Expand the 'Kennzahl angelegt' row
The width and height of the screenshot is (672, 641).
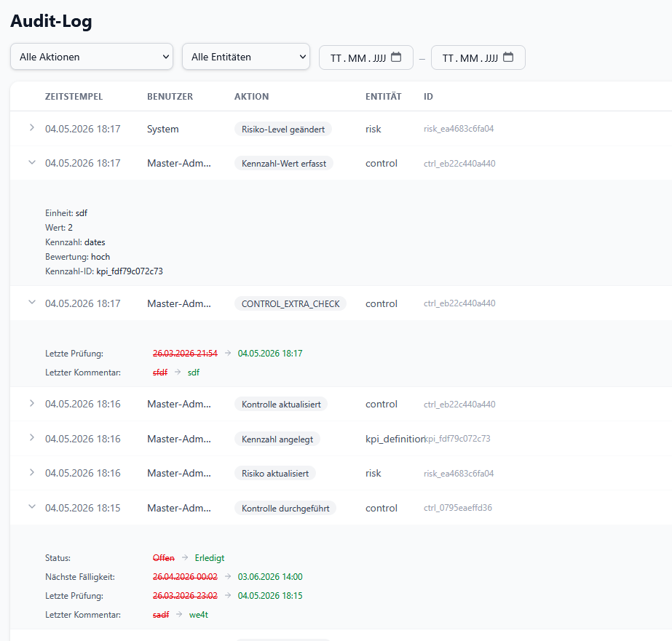tap(32, 437)
